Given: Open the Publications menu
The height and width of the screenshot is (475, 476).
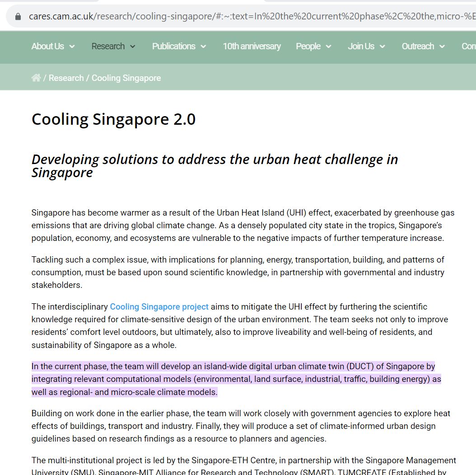Looking at the screenshot, I should (x=173, y=46).
